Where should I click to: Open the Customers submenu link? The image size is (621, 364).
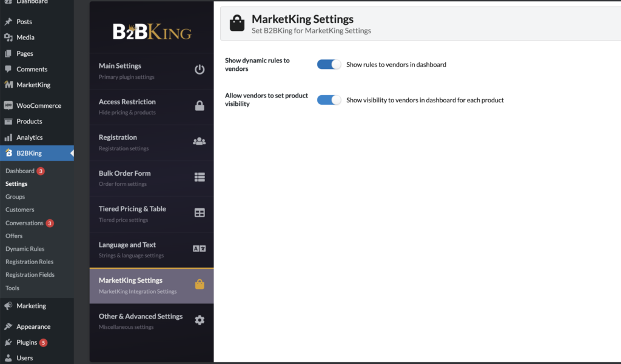[x=20, y=210]
